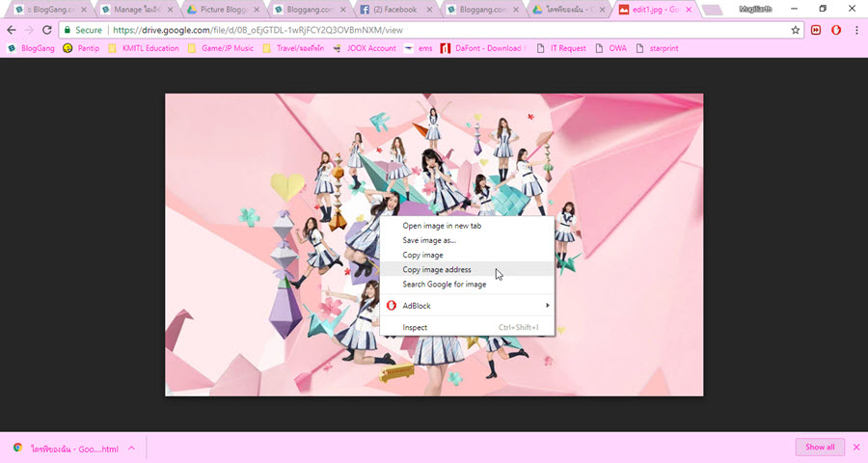
Task: Expand the AdBlock submenu
Action: (x=467, y=305)
